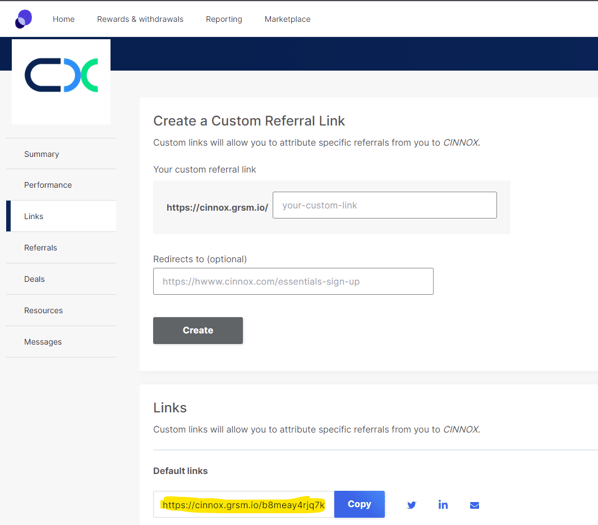Select Performance in the sidebar
Viewport: 598px width, 525px height.
pyautogui.click(x=61, y=185)
